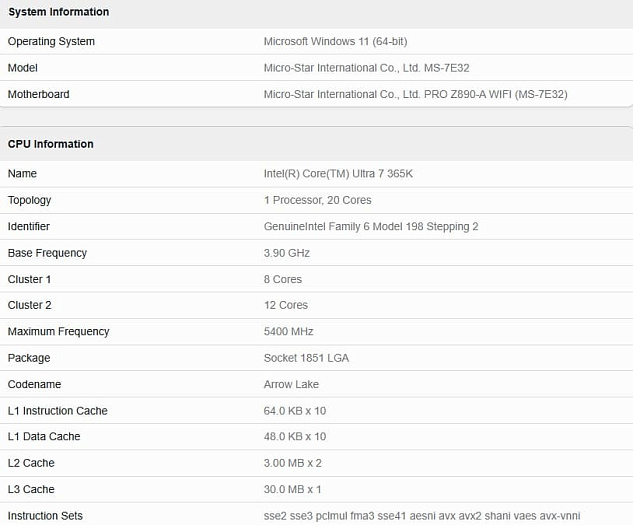
Task: Click the Topology label
Action: [x=29, y=200]
